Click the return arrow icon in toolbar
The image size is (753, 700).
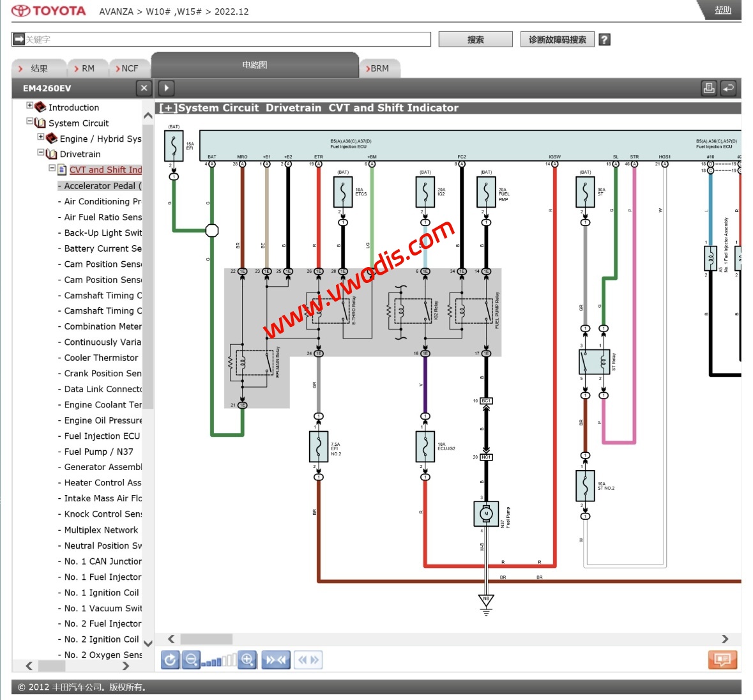tap(728, 88)
